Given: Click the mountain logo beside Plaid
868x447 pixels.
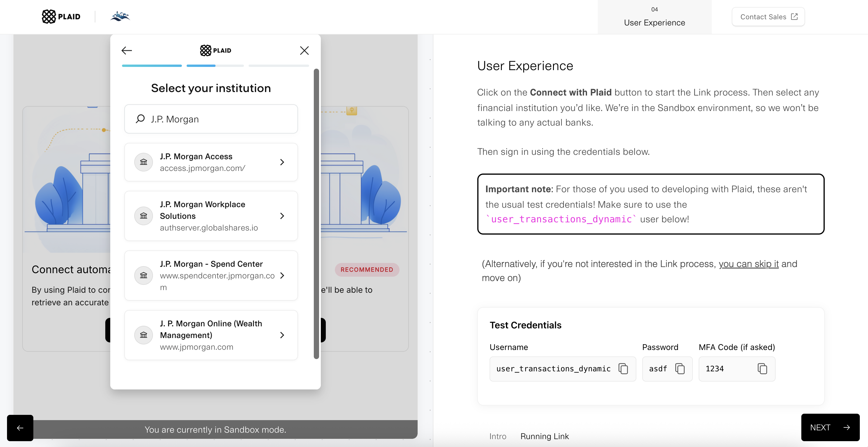Looking at the screenshot, I should point(120,16).
